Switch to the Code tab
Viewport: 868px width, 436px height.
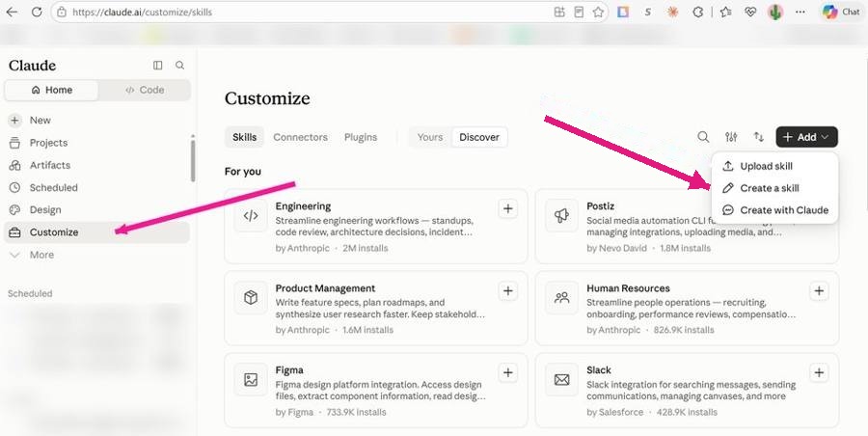click(x=145, y=90)
